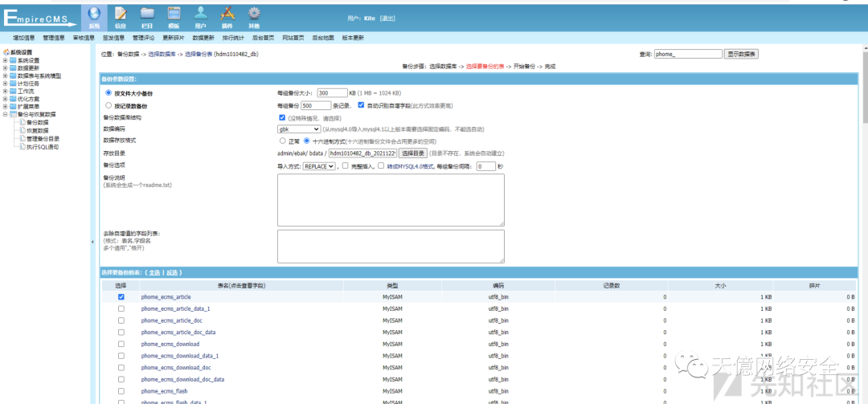868x404 pixels.
Task: Click the sidebar collapse arrow handle
Action: (x=92, y=242)
